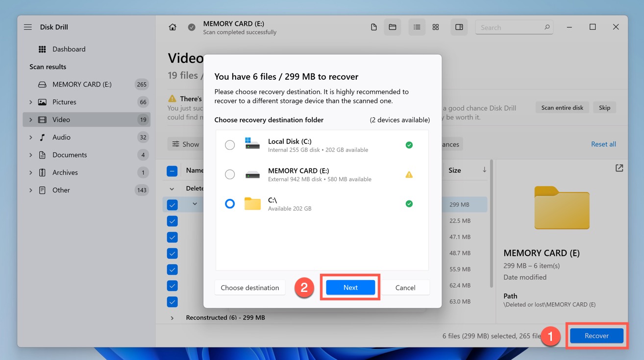Click the warning triangle in the scan notice
Image resolution: width=644 pixels, height=360 pixels.
[172, 98]
